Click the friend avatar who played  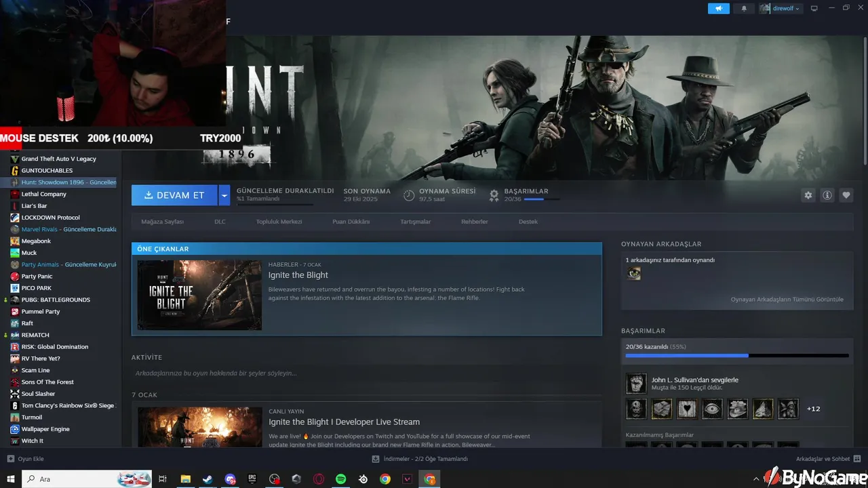click(633, 273)
